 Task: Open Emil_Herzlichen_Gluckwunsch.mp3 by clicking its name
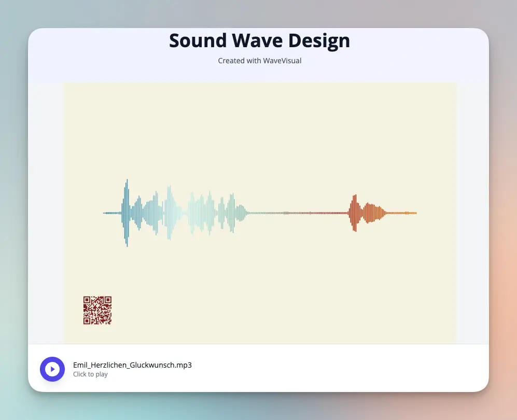(132, 365)
